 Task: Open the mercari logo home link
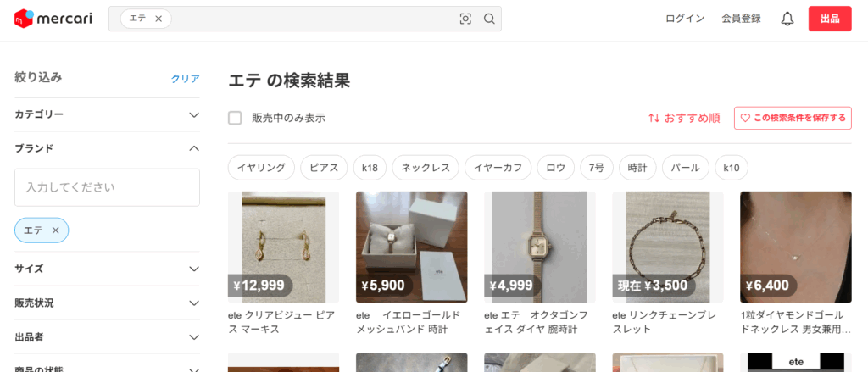point(53,19)
